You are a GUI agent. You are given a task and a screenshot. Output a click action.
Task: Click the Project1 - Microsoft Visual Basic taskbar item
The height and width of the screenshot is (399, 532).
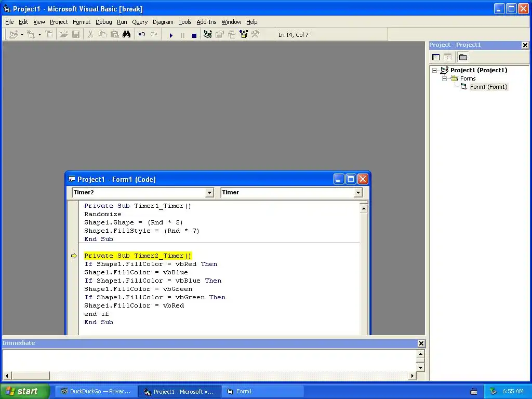179,392
